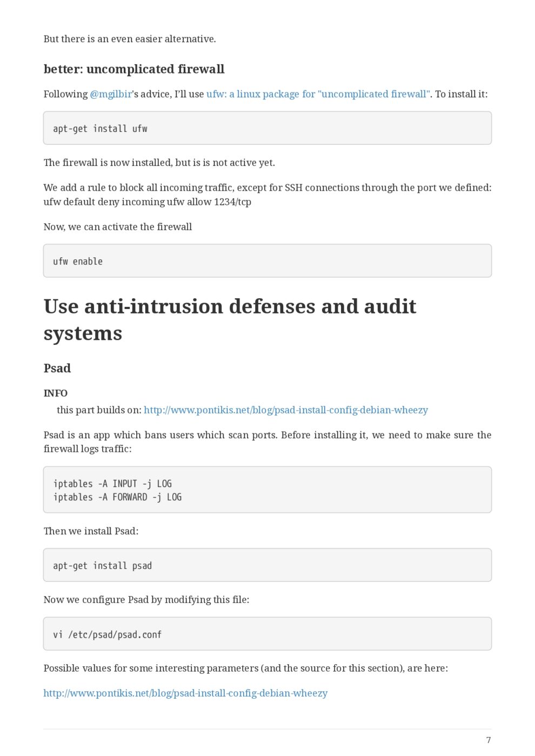Click the 'INFO' label

[x=56, y=393]
